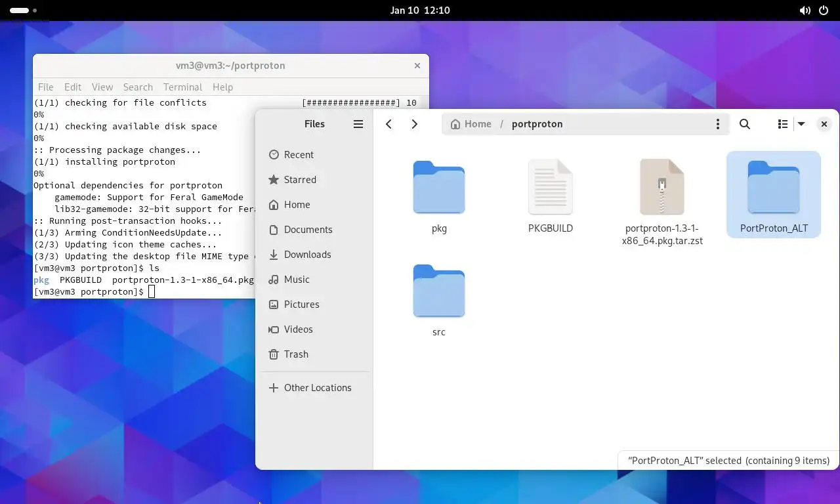Open Recent in the Files sidebar
Viewport: 840px width, 504px height.
point(315,155)
